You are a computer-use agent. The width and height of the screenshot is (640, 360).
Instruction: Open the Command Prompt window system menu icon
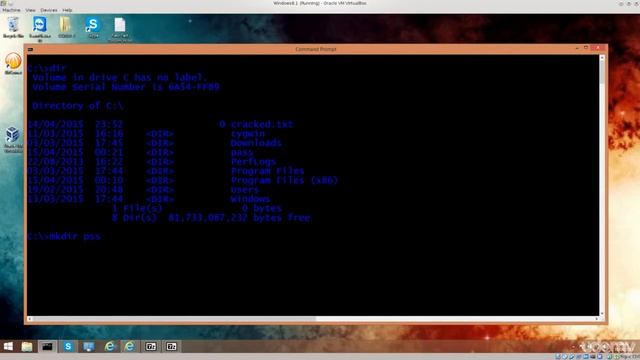point(30,49)
